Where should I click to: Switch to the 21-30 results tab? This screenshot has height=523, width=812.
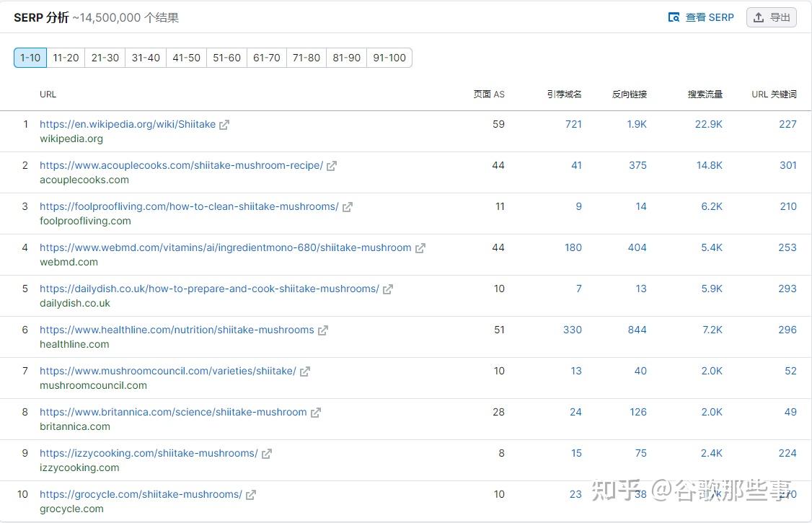[x=105, y=58]
